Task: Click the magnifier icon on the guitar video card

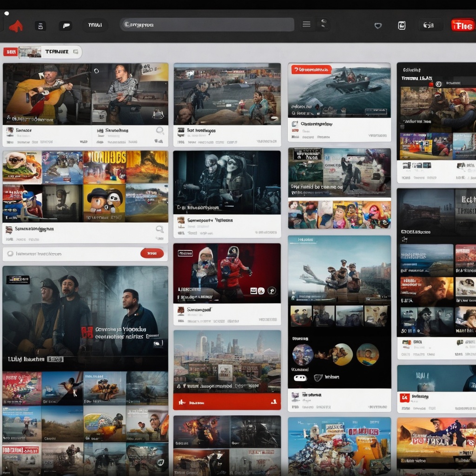Action: tap(160, 131)
